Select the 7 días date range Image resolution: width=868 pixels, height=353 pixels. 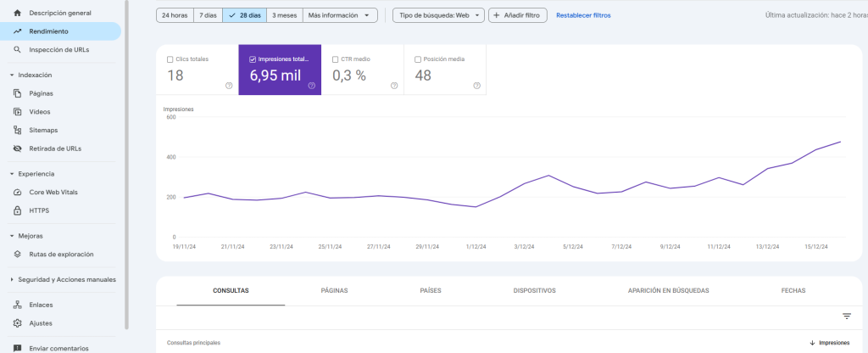tap(207, 15)
